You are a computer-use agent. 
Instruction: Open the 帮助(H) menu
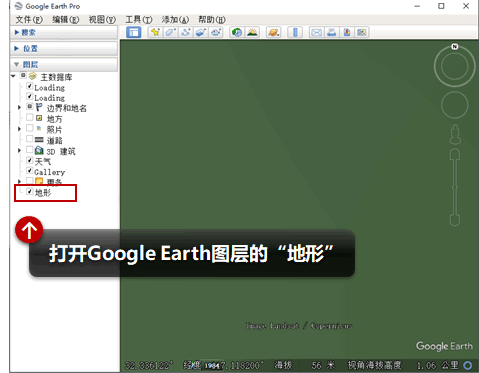click(212, 20)
